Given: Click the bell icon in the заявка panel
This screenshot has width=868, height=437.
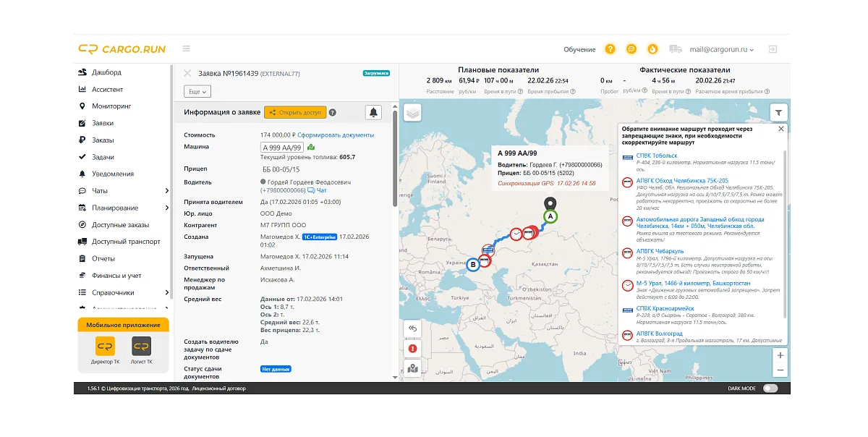Looking at the screenshot, I should click(373, 112).
